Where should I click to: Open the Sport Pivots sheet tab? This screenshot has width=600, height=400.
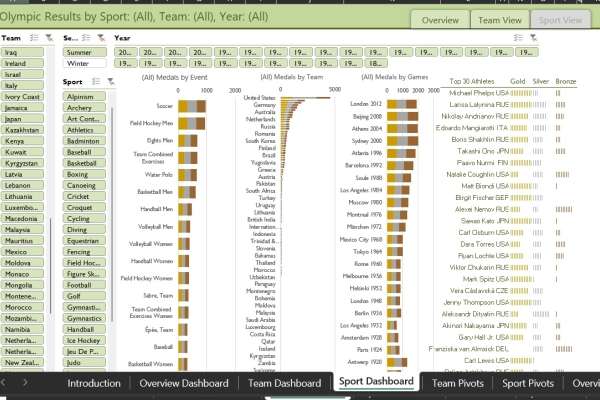[528, 383]
